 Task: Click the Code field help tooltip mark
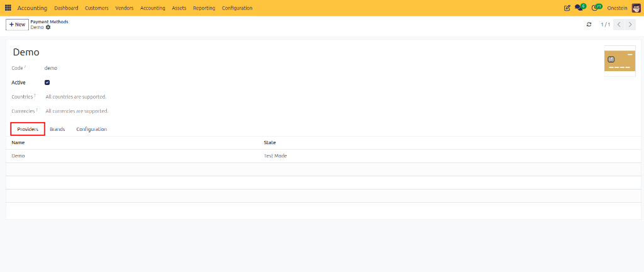coord(25,67)
